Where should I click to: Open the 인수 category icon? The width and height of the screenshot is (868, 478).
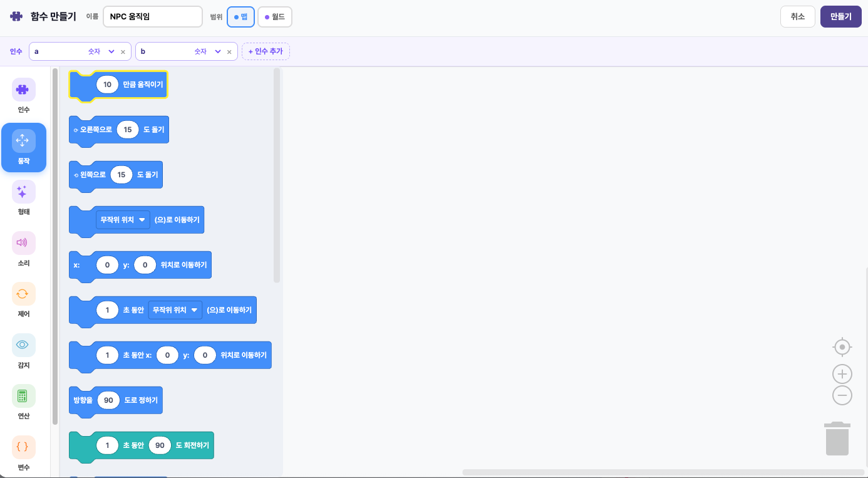pos(23,90)
